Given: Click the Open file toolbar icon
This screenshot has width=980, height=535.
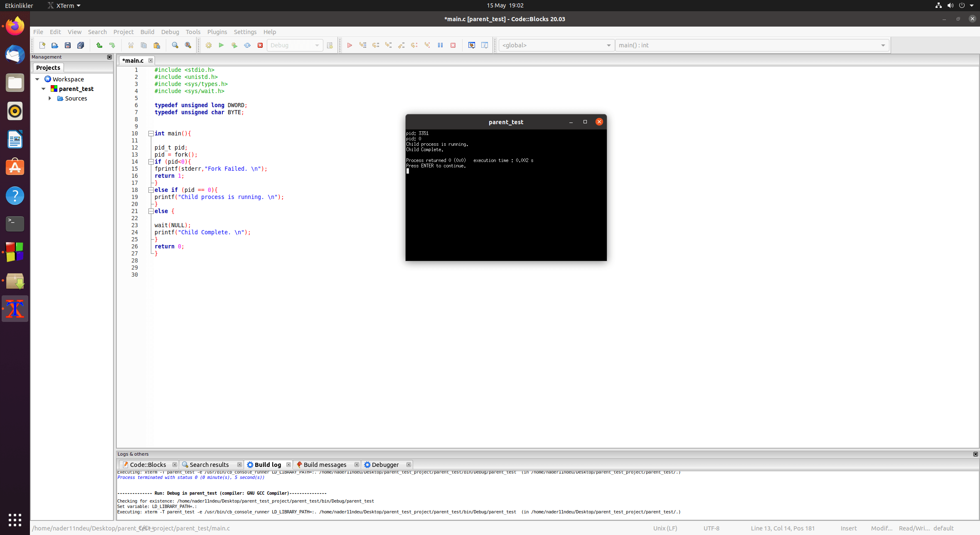Looking at the screenshot, I should click(54, 45).
